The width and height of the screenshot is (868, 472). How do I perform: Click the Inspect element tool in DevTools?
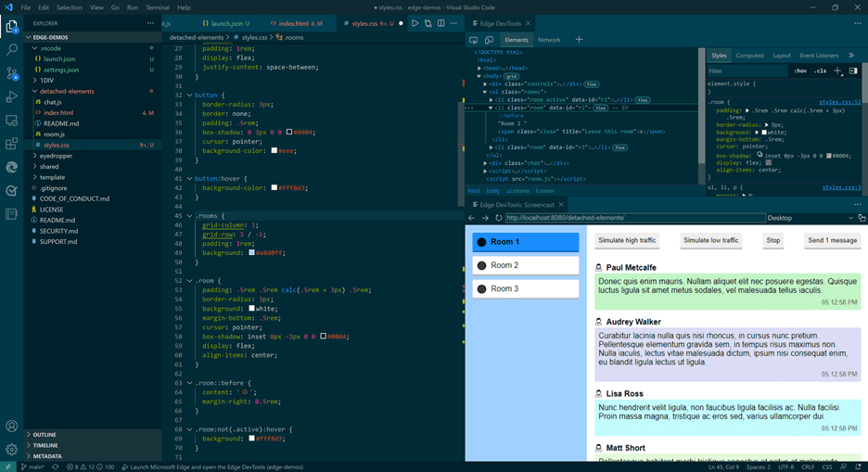[473, 40]
